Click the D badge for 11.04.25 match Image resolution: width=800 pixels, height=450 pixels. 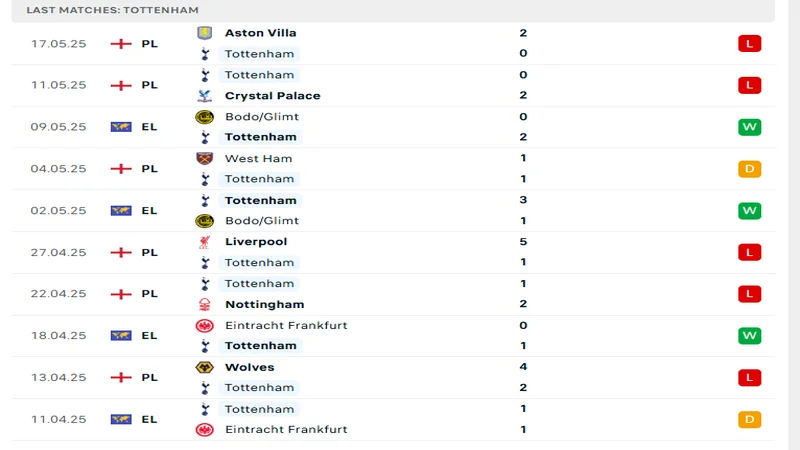[749, 419]
